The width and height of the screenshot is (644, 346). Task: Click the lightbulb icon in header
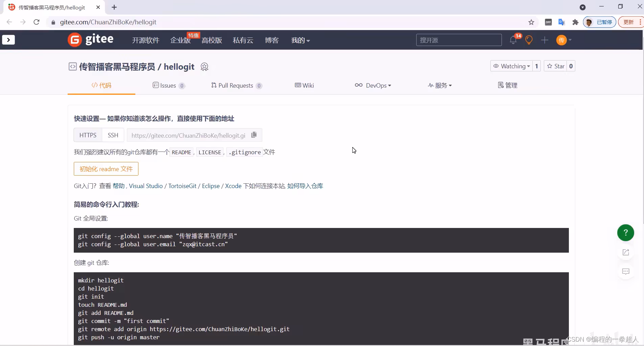pyautogui.click(x=529, y=40)
